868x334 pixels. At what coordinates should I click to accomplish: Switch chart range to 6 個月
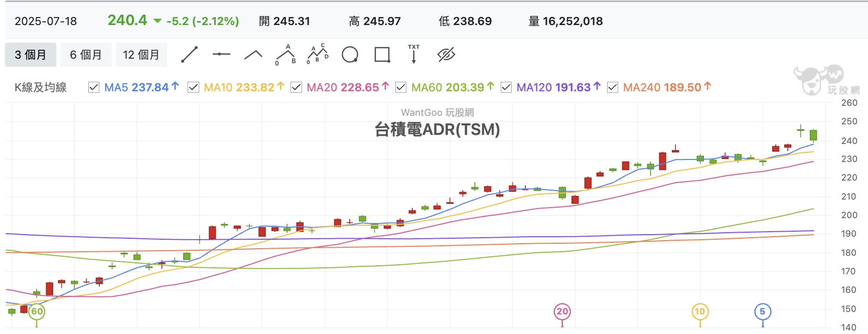click(86, 55)
